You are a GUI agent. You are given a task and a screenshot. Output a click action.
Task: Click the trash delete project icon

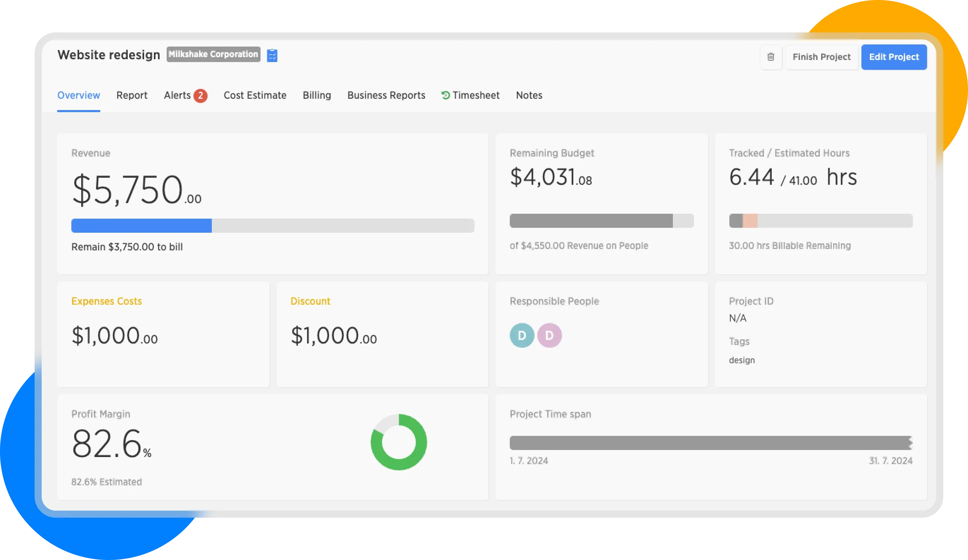pos(771,57)
